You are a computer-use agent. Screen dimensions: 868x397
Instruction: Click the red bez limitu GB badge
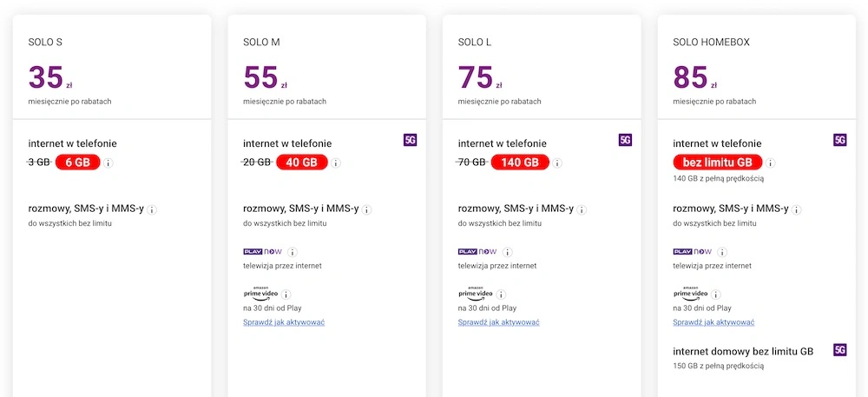[718, 162]
